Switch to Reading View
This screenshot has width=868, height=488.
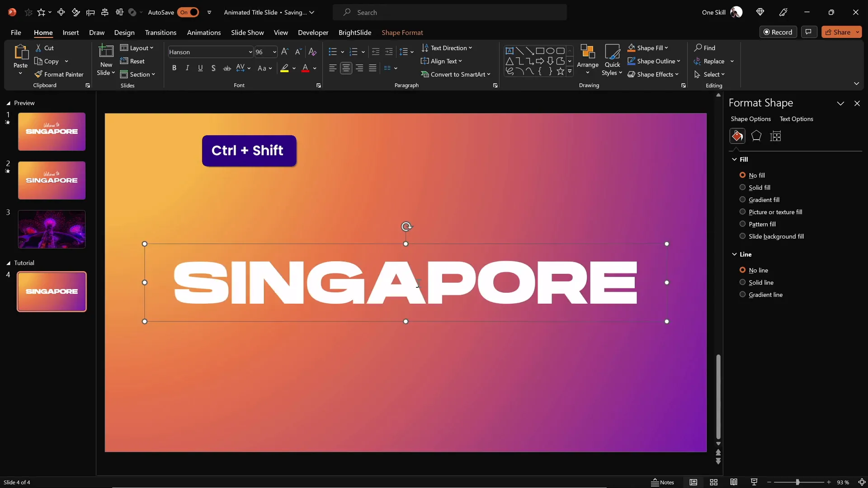(734, 482)
